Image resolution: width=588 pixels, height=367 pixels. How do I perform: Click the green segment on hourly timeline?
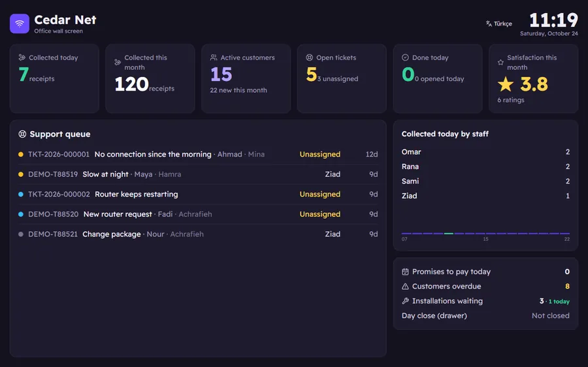(448, 234)
